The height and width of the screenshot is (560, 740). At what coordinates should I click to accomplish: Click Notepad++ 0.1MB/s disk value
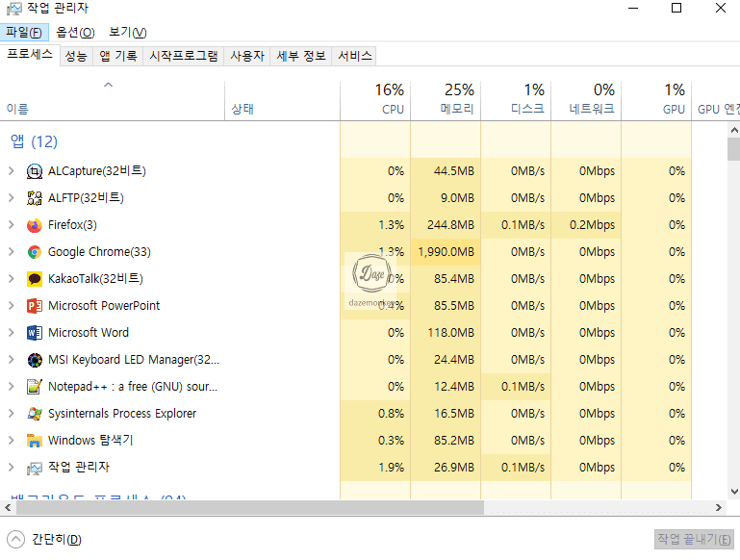click(x=523, y=387)
